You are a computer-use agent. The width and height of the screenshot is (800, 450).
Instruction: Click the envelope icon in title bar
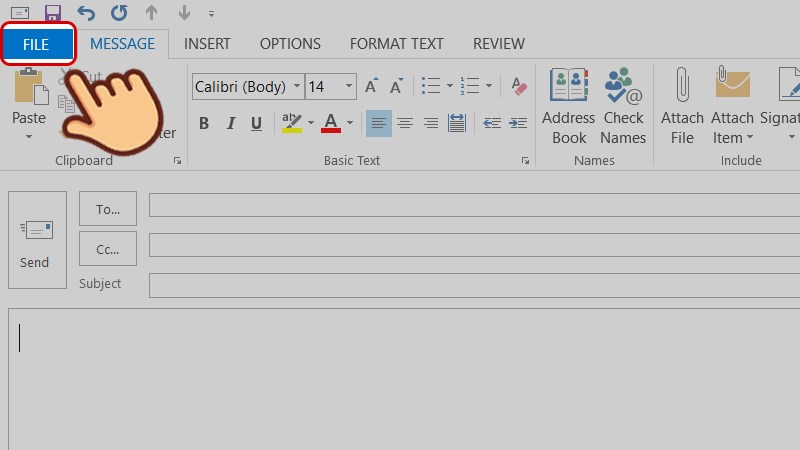pyautogui.click(x=20, y=13)
